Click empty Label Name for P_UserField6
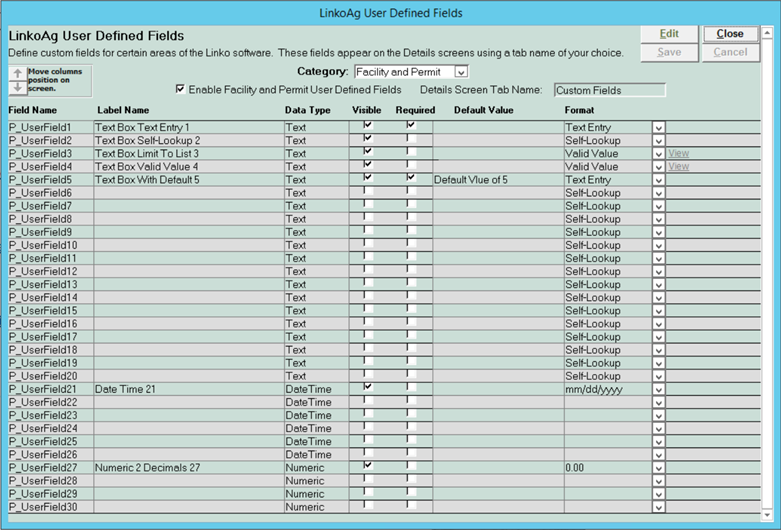The width and height of the screenshot is (781, 530). [x=189, y=193]
